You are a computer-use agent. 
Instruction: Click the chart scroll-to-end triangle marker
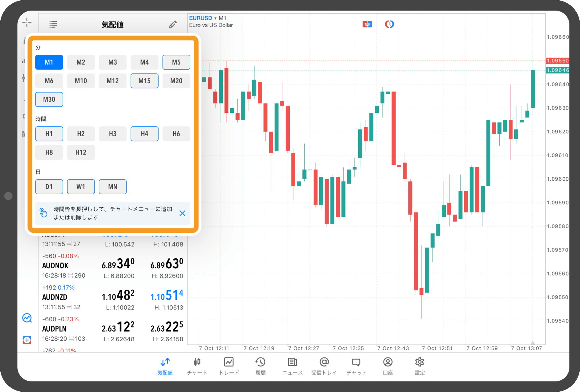pos(533,342)
